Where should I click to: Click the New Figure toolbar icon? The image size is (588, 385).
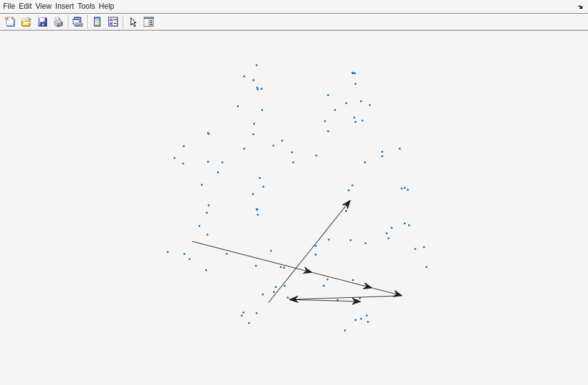(x=10, y=22)
